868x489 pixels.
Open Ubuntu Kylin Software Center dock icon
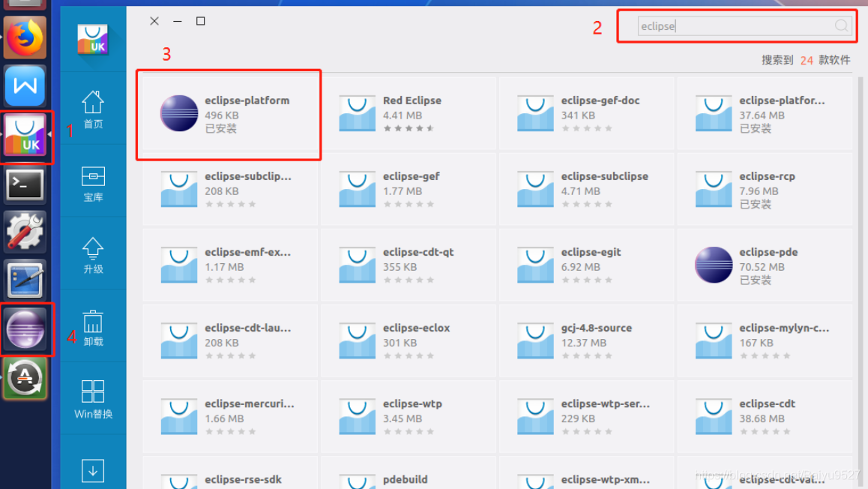(25, 136)
